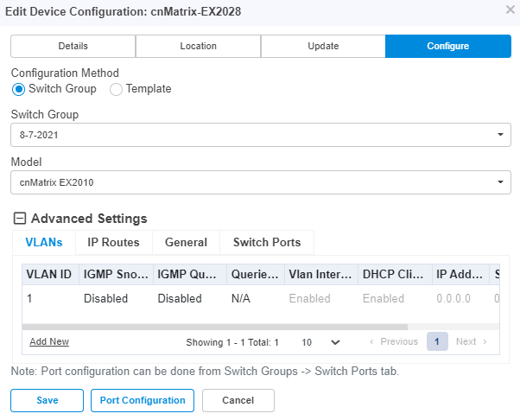This screenshot has height=420, width=520.
Task: Open the Switch Group dropdown showing 8-7-2021
Action: (261, 135)
